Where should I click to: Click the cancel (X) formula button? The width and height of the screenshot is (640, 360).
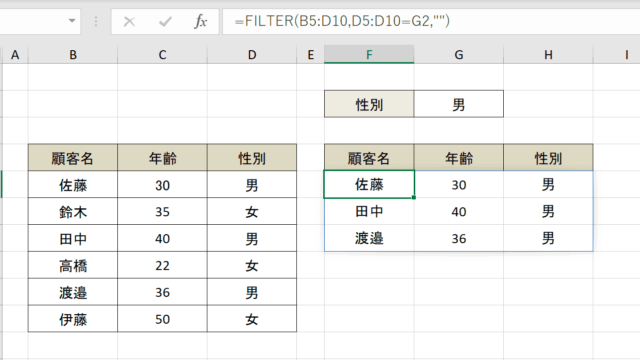[x=129, y=21]
